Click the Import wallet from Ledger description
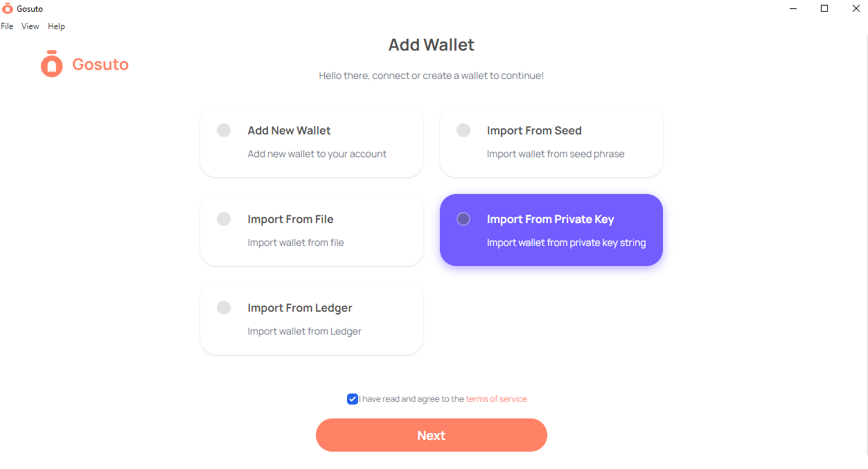Image resolution: width=868 pixels, height=469 pixels. click(304, 331)
